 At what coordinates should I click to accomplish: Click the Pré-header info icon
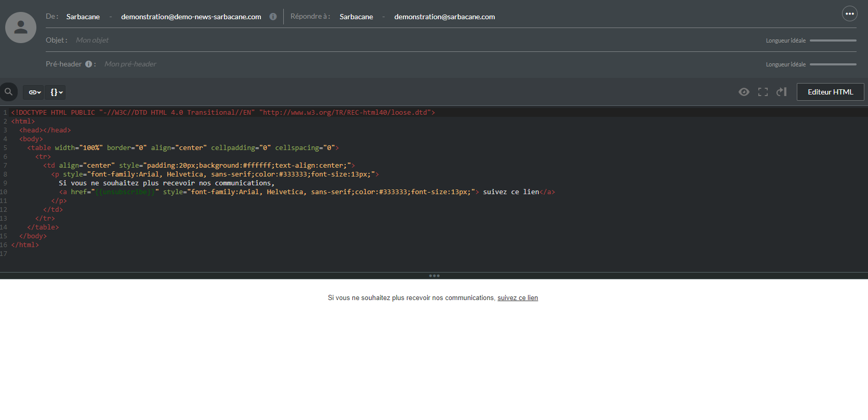point(89,64)
